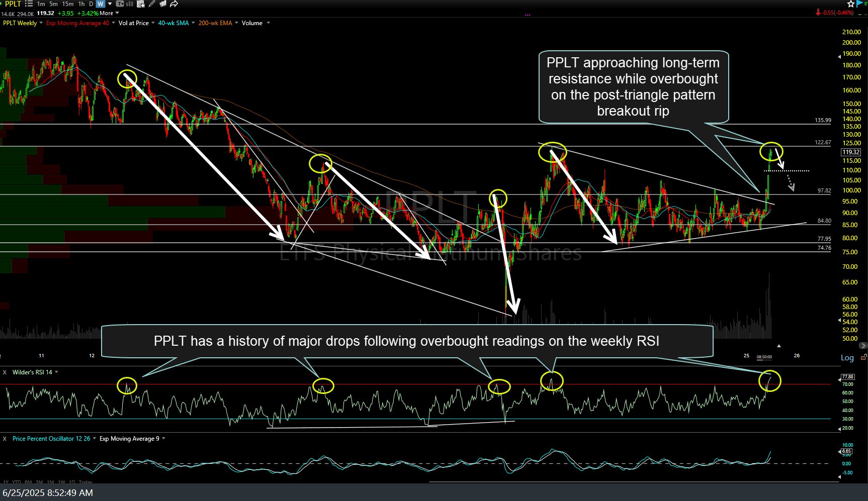Expand the More quote details dropdown
The width and height of the screenshot is (868, 501).
point(109,13)
